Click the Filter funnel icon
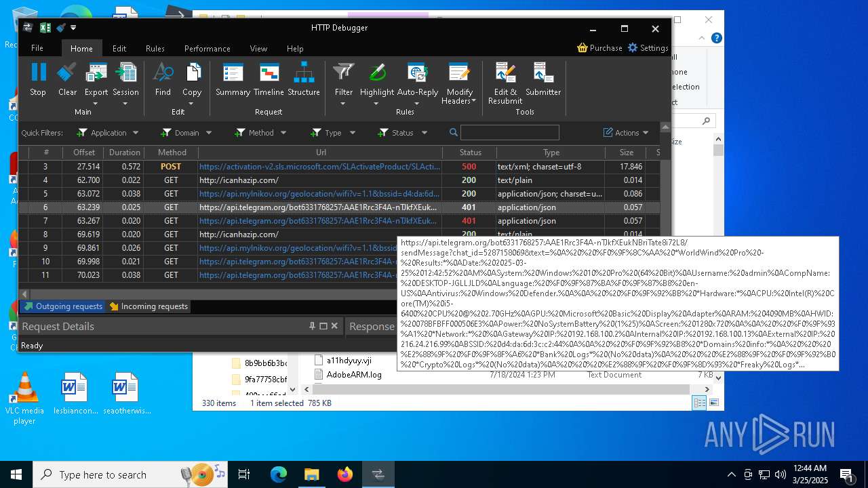 (x=344, y=73)
